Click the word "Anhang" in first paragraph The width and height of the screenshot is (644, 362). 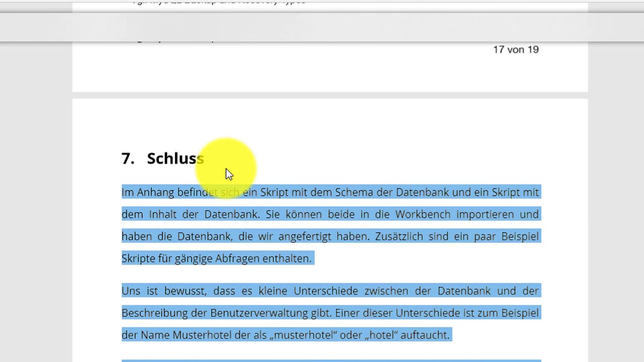(155, 193)
